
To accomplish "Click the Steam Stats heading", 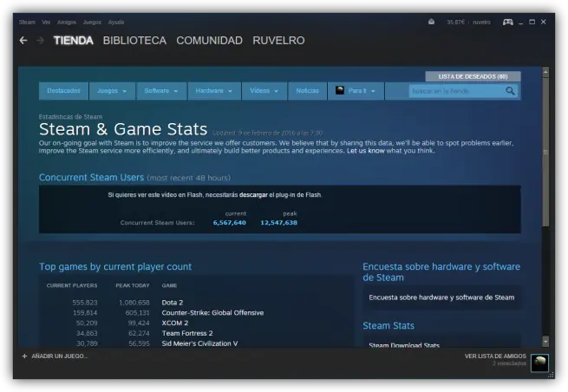I will pyautogui.click(x=388, y=326).
